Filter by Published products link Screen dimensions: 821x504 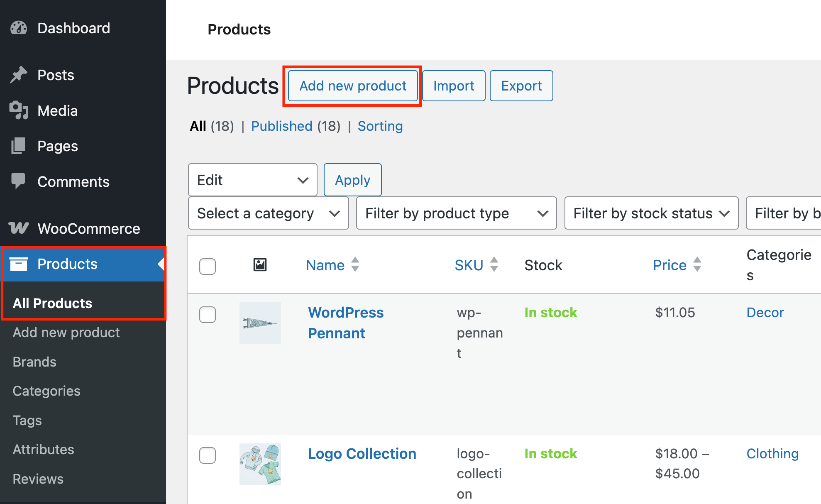[x=282, y=126]
